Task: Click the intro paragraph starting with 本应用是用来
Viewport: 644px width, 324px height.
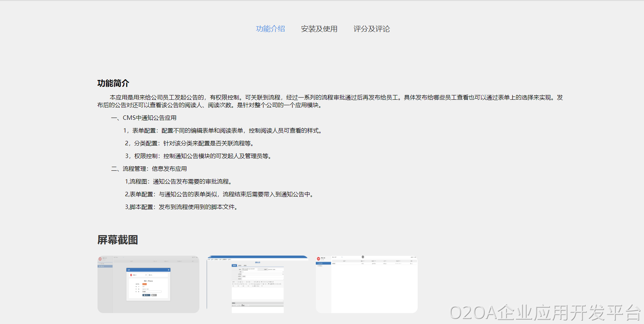Action: click(330, 101)
